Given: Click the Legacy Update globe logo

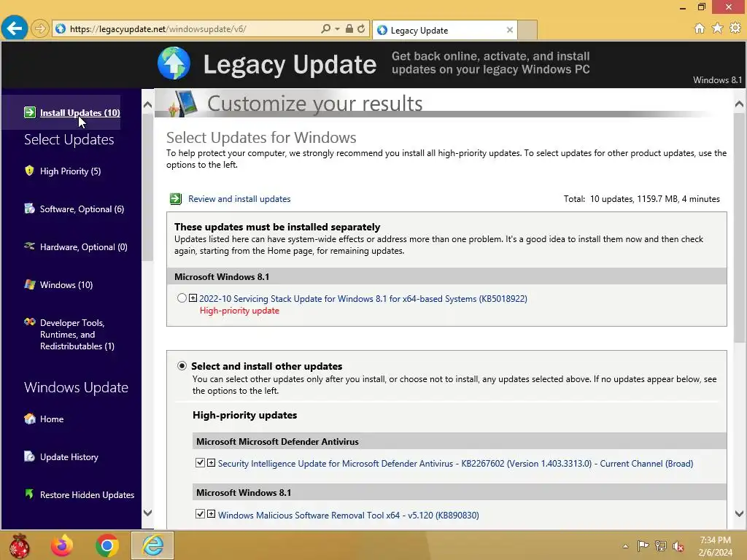Looking at the screenshot, I should tap(174, 63).
